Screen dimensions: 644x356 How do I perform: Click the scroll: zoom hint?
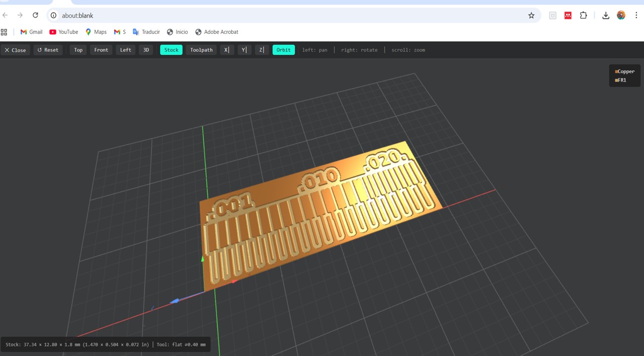(408, 50)
